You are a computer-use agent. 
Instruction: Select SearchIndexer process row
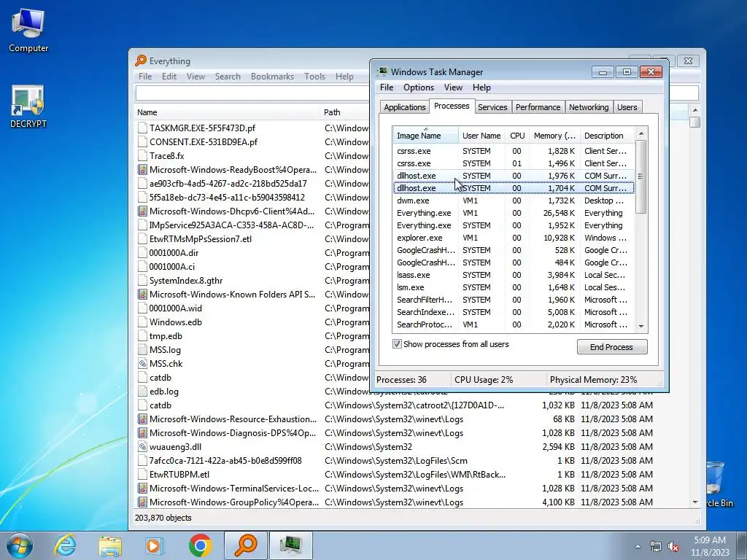(x=513, y=312)
